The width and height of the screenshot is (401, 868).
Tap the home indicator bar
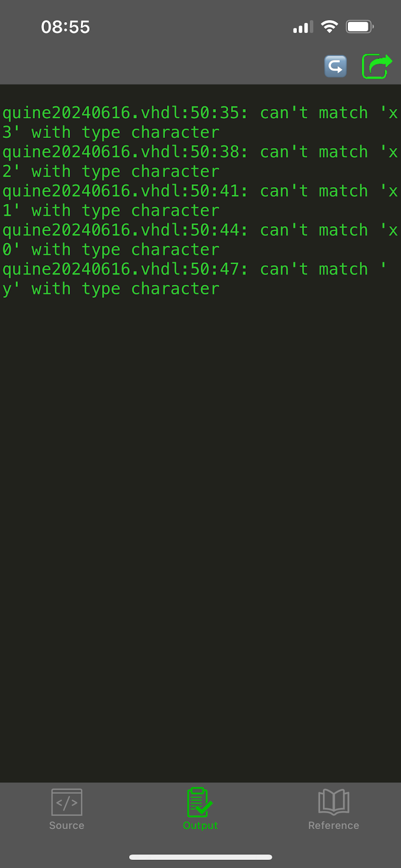tap(200, 857)
